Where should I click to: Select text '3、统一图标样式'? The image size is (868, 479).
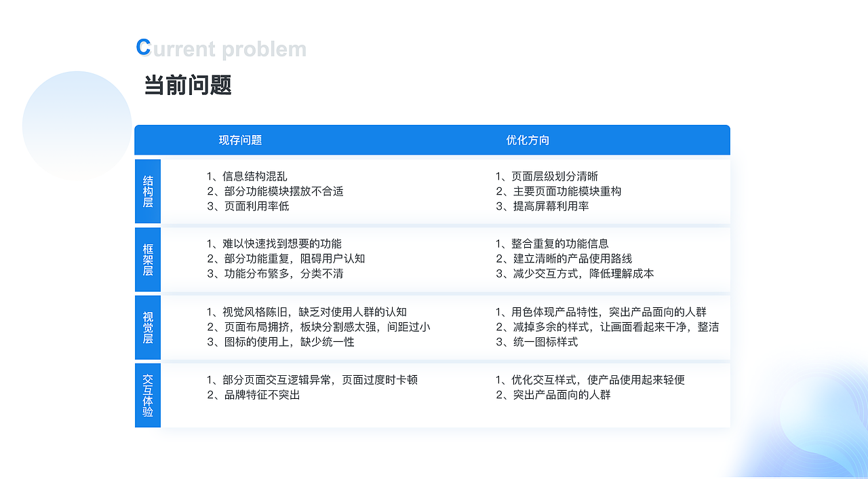tap(536, 342)
